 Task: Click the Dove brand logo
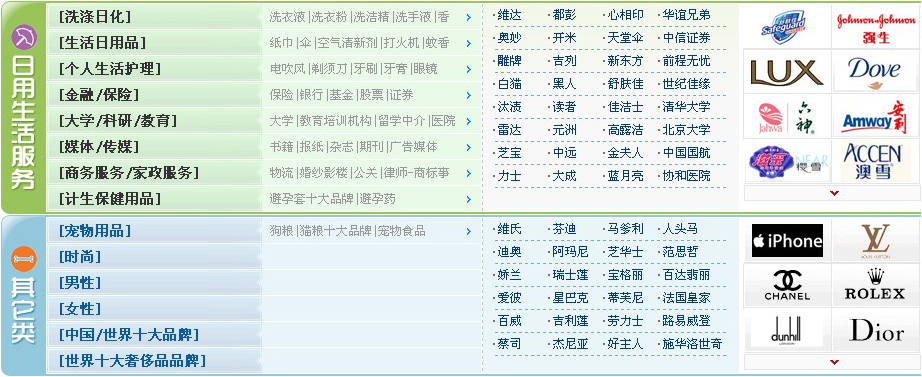click(x=876, y=71)
